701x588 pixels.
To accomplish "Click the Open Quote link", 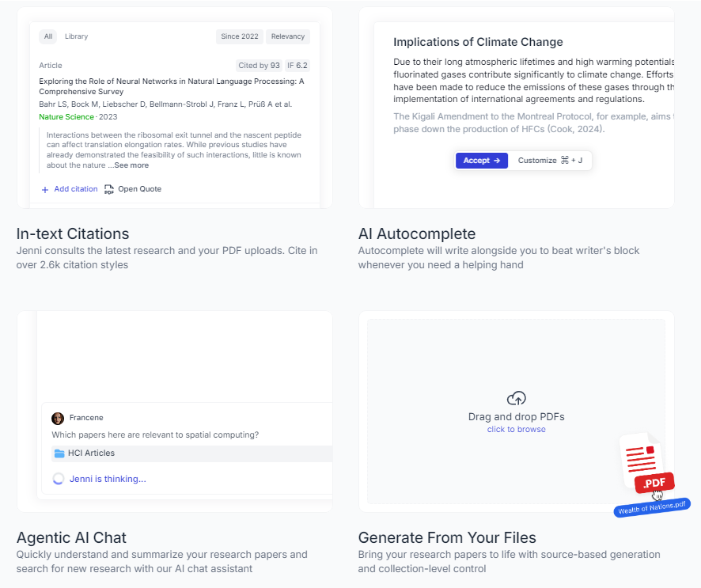I will point(139,189).
